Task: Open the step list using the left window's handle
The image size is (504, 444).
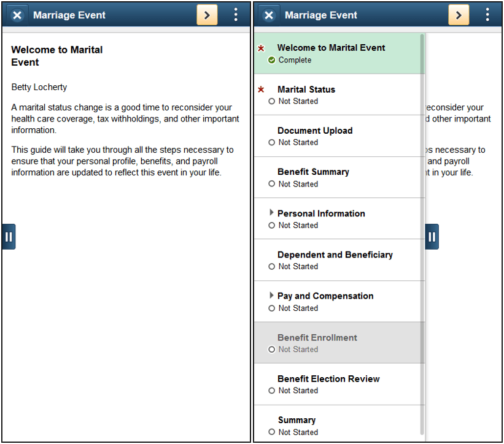Action: tap(9, 237)
